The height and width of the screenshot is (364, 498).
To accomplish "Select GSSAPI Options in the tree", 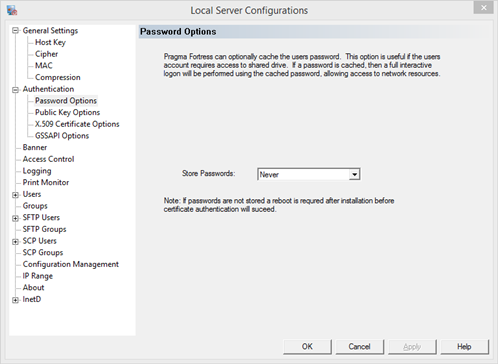I will 62,136.
